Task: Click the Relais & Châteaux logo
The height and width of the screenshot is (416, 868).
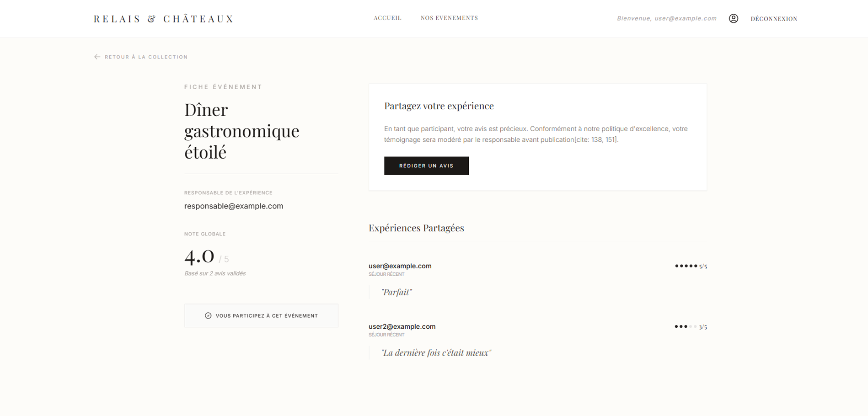Action: (x=164, y=19)
